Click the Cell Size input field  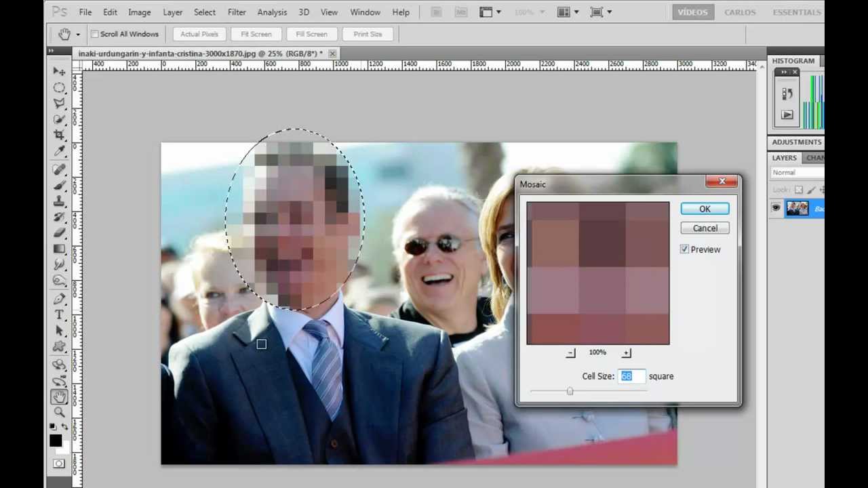pyautogui.click(x=631, y=376)
